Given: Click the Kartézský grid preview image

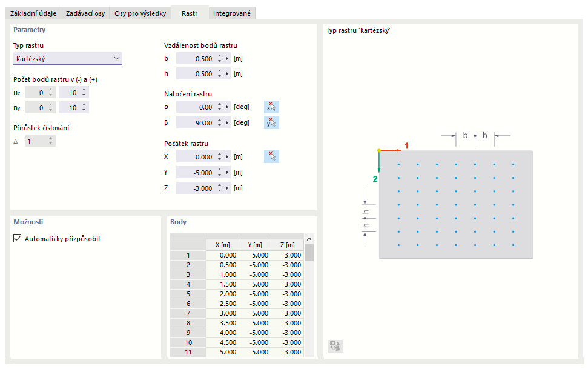Looking at the screenshot, I should click(x=447, y=195).
